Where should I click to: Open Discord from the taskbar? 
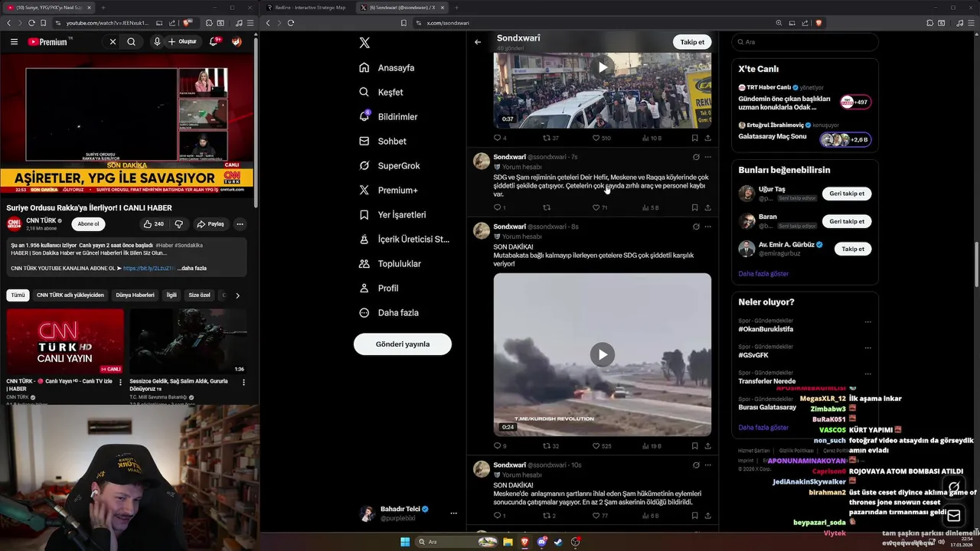point(542,542)
